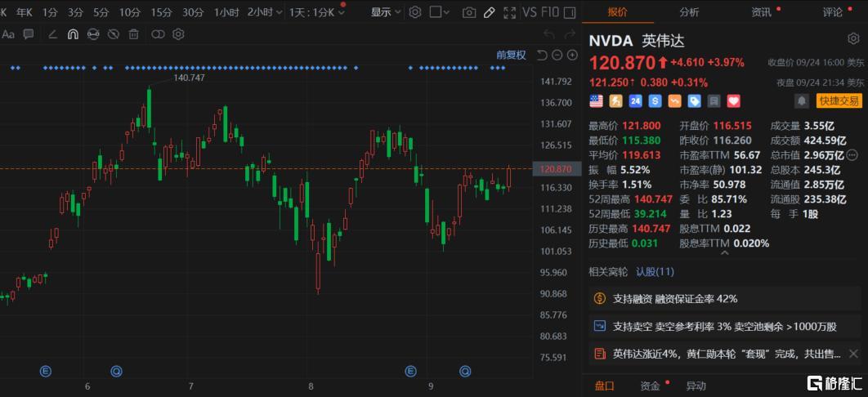Switch to the 评论 tab
Image resolution: width=868 pixels, height=397 pixels.
(x=833, y=12)
